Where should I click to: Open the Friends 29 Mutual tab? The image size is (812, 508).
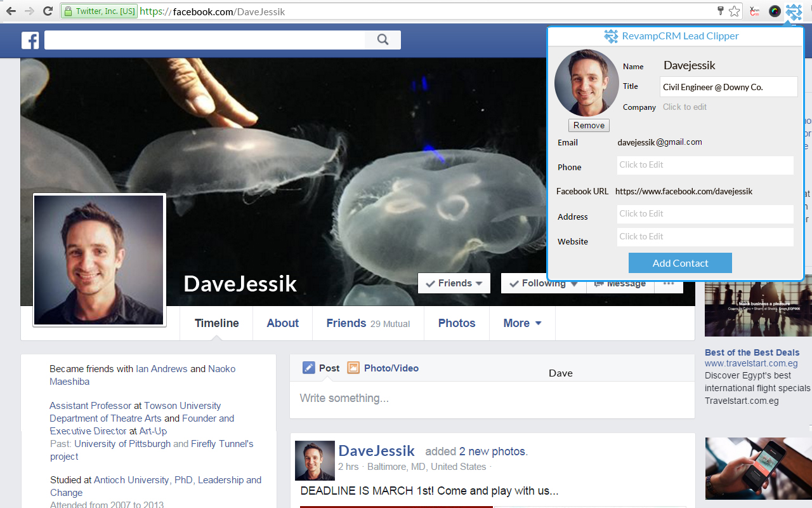tap(368, 323)
